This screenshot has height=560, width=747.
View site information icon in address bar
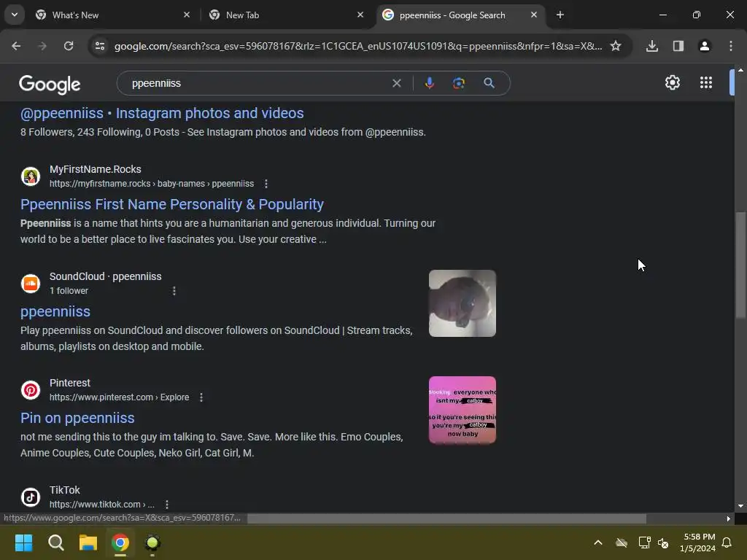pyautogui.click(x=100, y=46)
